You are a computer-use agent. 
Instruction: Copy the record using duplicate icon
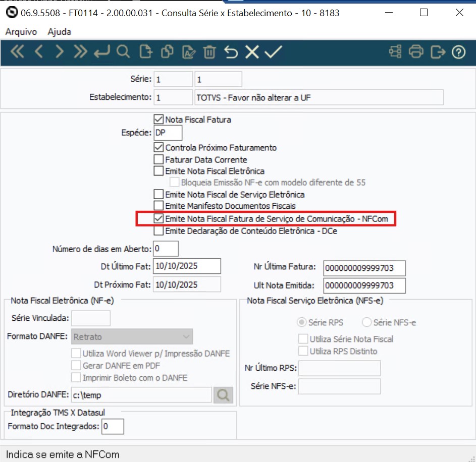[x=167, y=51]
